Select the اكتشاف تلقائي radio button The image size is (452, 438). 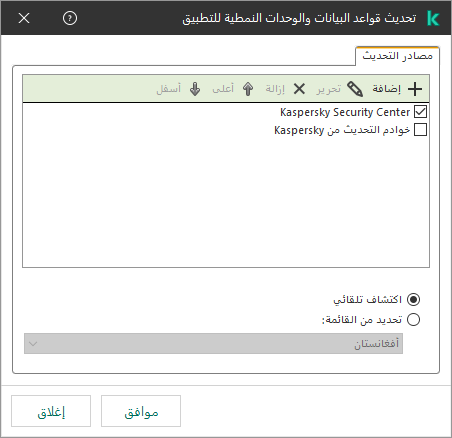tap(413, 299)
